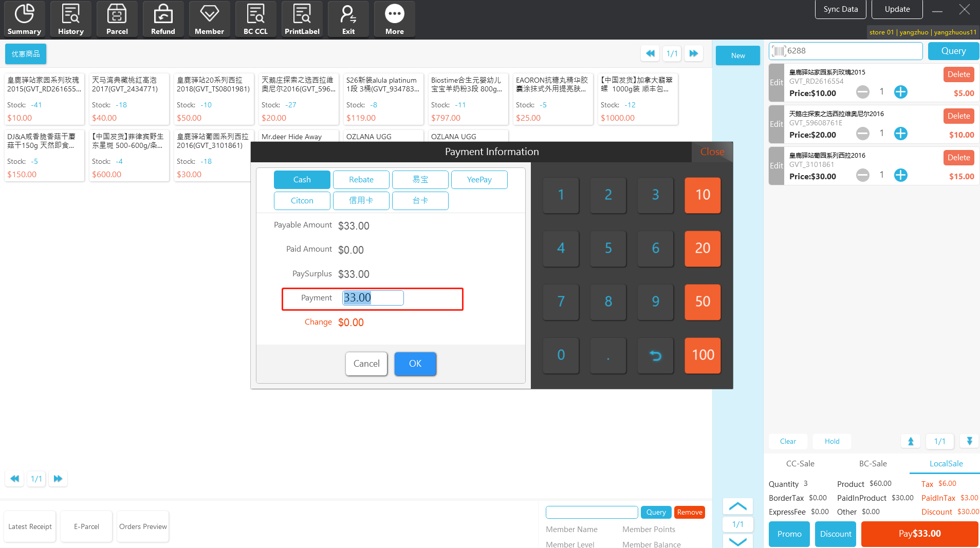Viewport: 980px width, 548px height.
Task: Open the order History icon
Action: click(x=70, y=19)
